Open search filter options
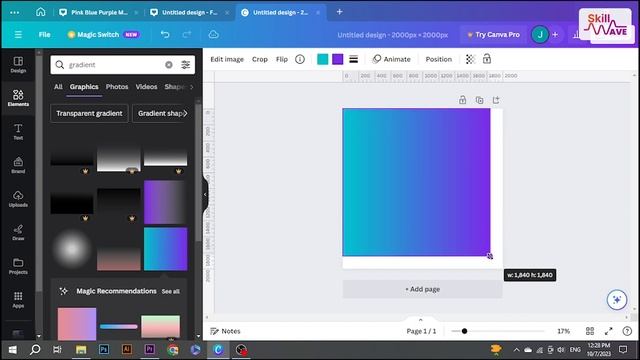Viewport: 640px width, 360px height. click(x=185, y=64)
